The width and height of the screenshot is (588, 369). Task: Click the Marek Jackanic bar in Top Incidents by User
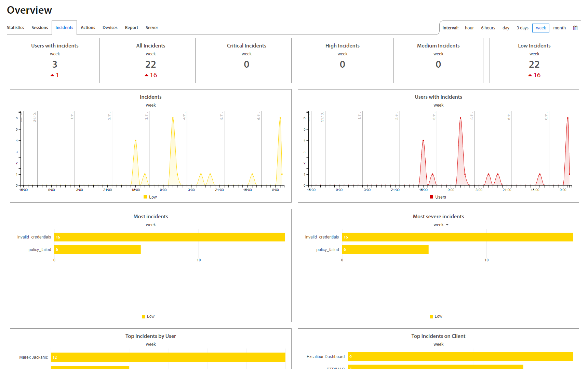(168, 357)
